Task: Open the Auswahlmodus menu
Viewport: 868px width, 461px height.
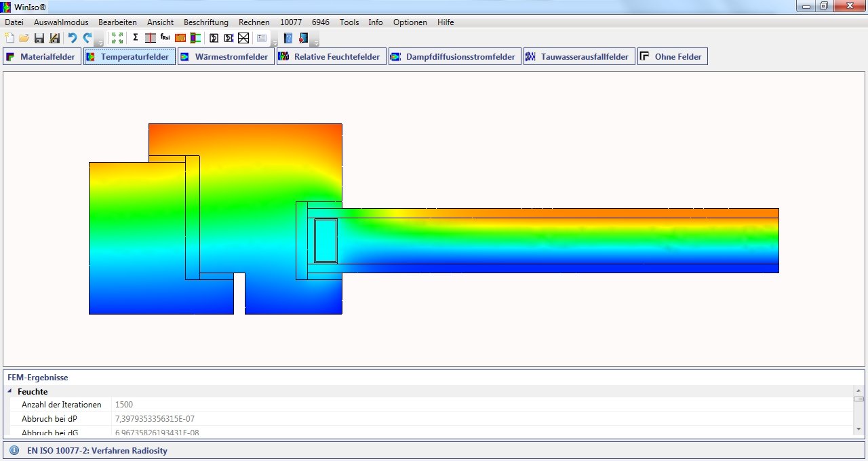Action: (x=61, y=22)
